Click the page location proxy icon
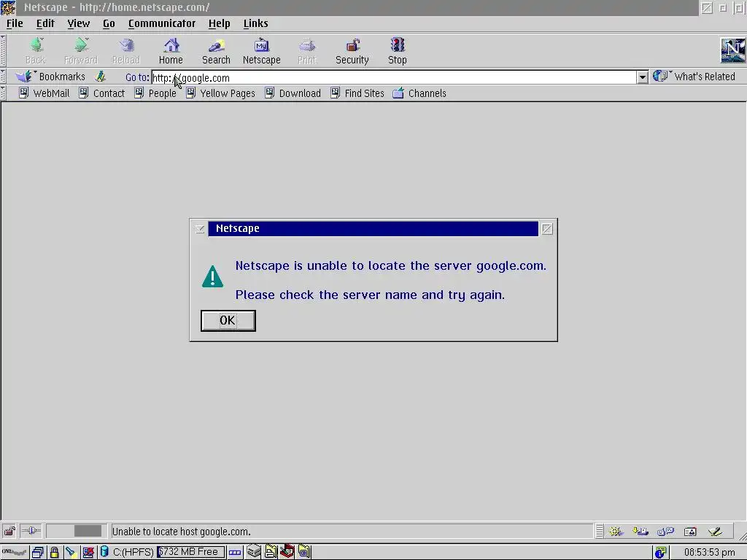 [x=100, y=76]
